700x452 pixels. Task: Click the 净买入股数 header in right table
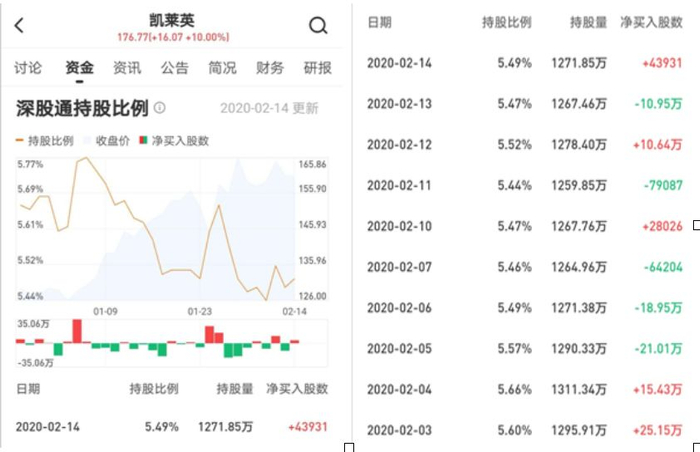(651, 22)
